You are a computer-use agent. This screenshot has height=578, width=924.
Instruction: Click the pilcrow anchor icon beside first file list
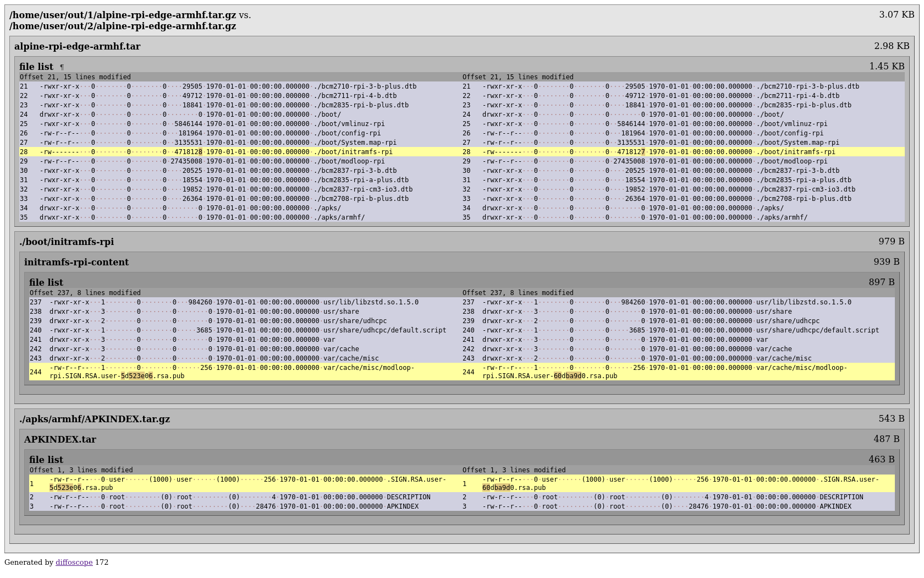[x=62, y=67]
